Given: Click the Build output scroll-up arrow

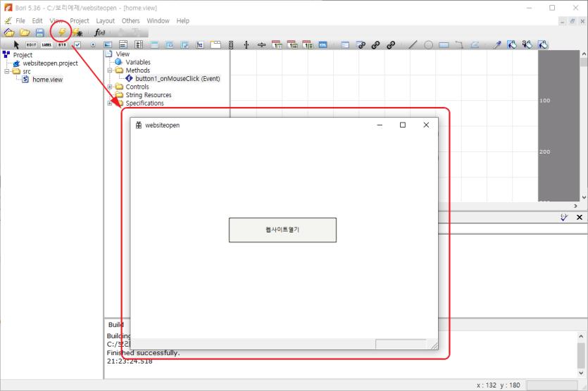Looking at the screenshot, I should (581, 336).
